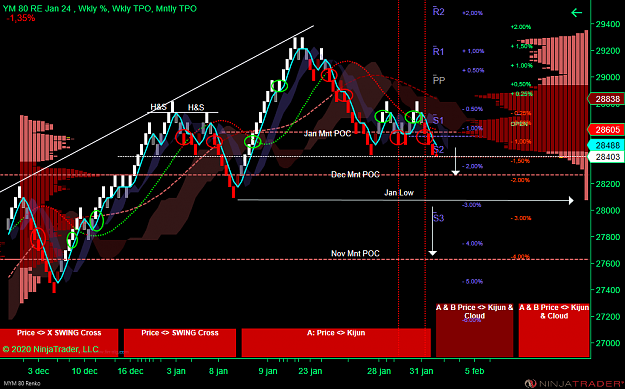Click the '31 jan' date label

[421, 371]
